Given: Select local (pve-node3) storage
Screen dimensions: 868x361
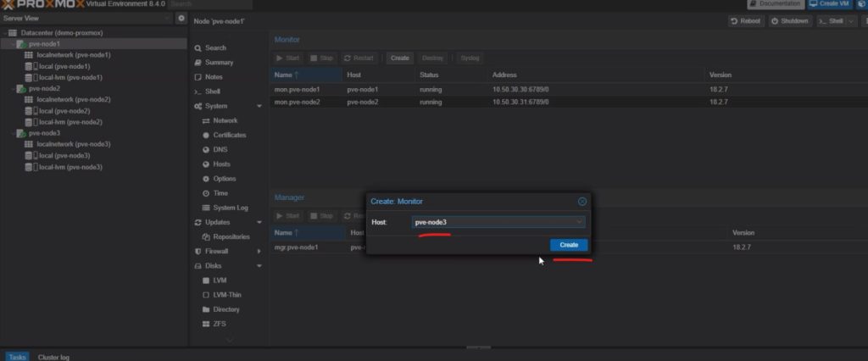Looking at the screenshot, I should pyautogui.click(x=64, y=156).
